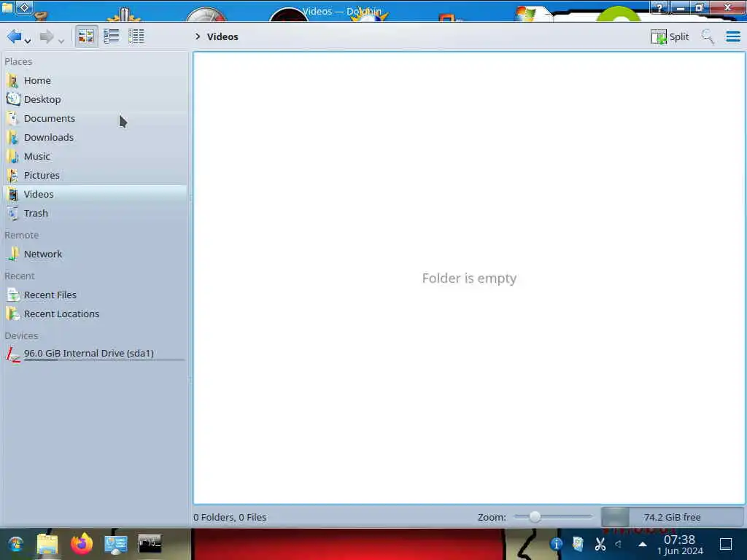Open Home in Places panel
This screenshot has height=560, width=747.
point(96,80)
